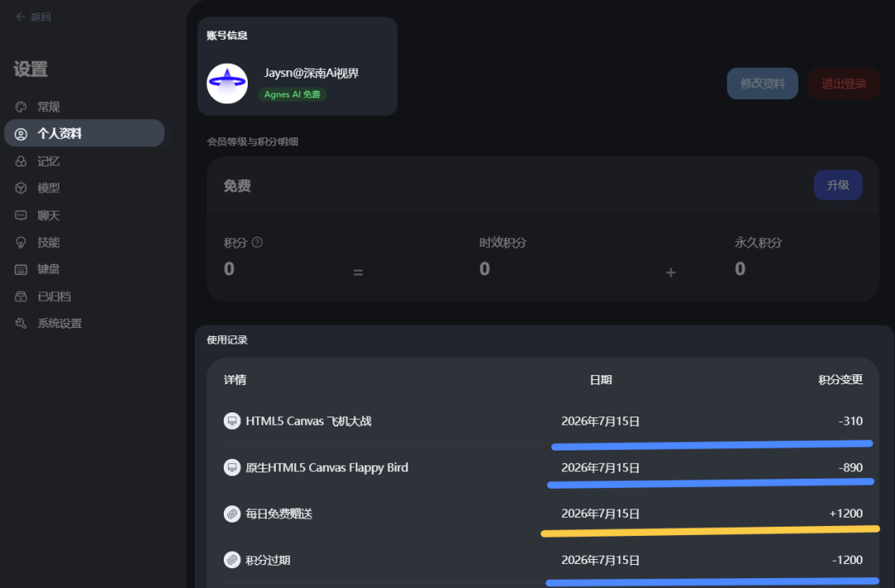Select the 聊天 chat bubble icon

pos(21,215)
